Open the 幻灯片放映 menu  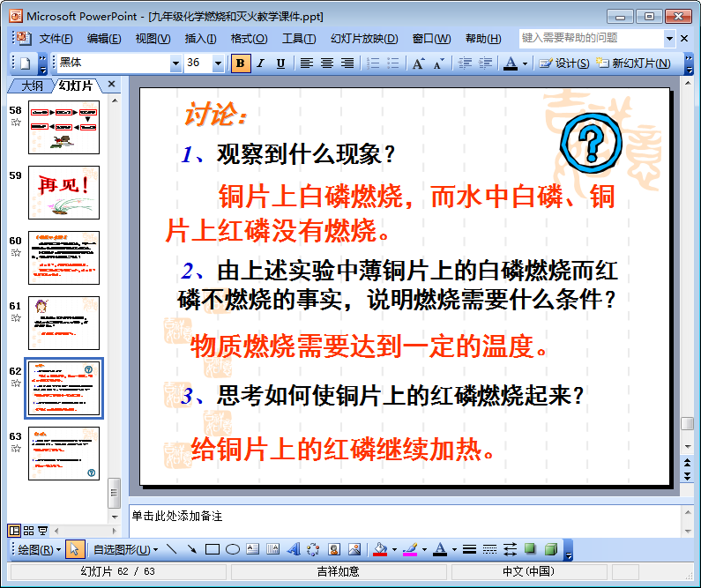355,39
